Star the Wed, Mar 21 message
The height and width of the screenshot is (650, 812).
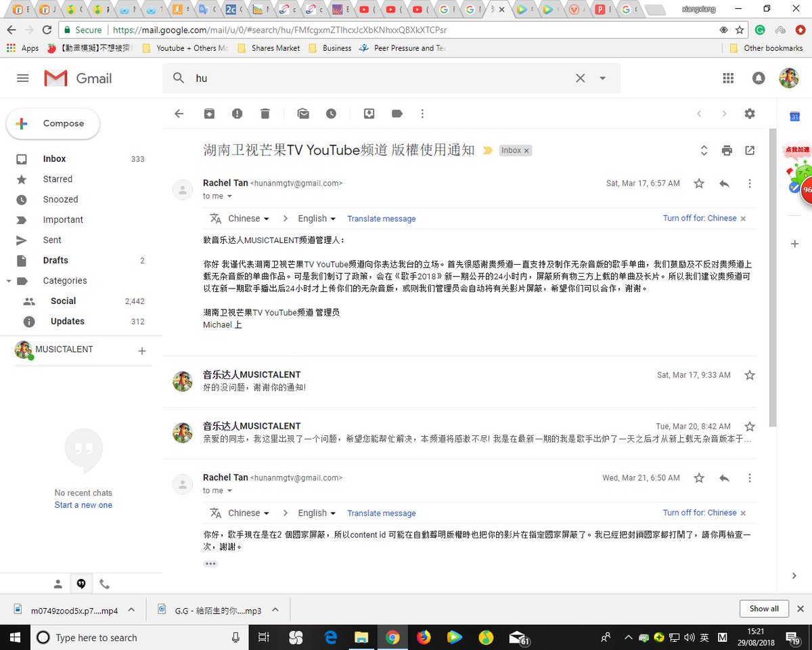(699, 478)
